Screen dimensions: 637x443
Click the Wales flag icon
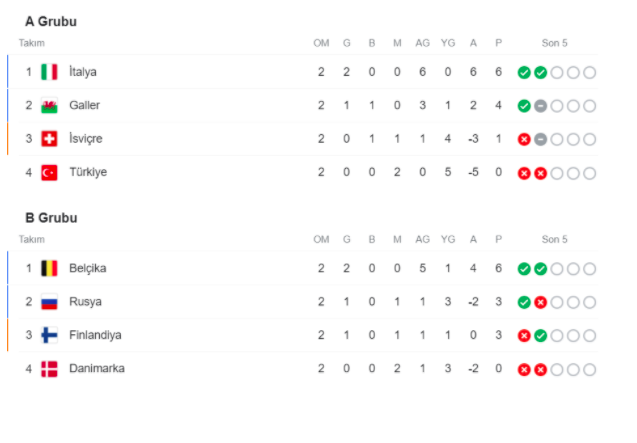(x=49, y=105)
